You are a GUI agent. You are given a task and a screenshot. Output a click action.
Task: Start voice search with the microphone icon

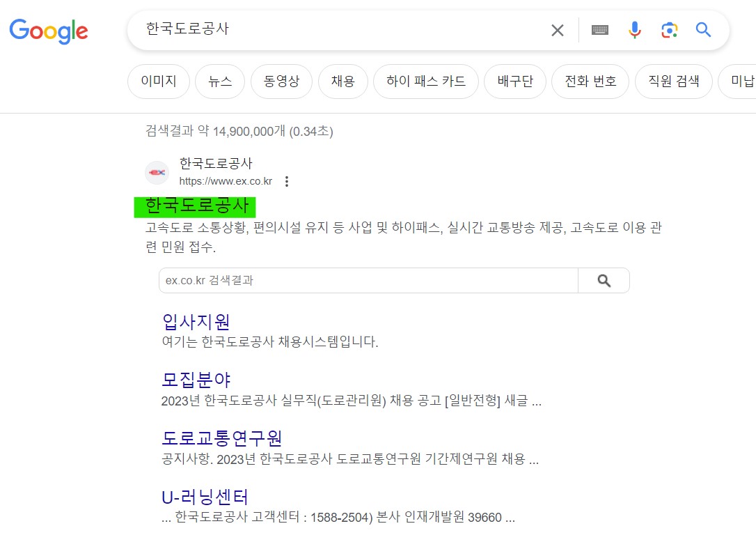634,31
